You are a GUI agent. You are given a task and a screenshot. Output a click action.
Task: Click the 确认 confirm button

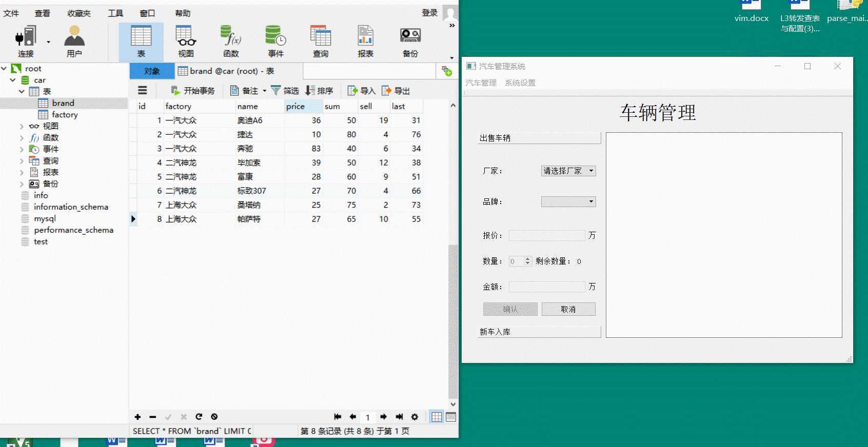[x=510, y=309]
